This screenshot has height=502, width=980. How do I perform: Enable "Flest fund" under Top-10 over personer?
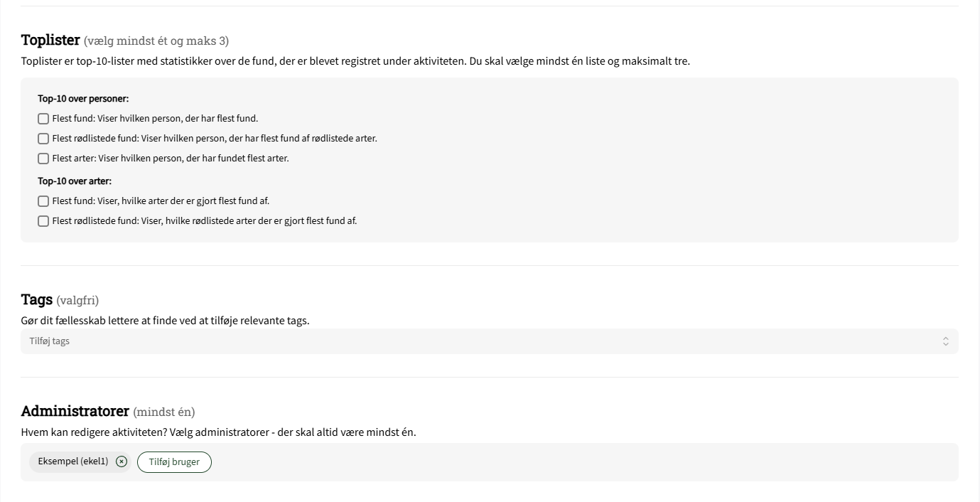tap(43, 118)
